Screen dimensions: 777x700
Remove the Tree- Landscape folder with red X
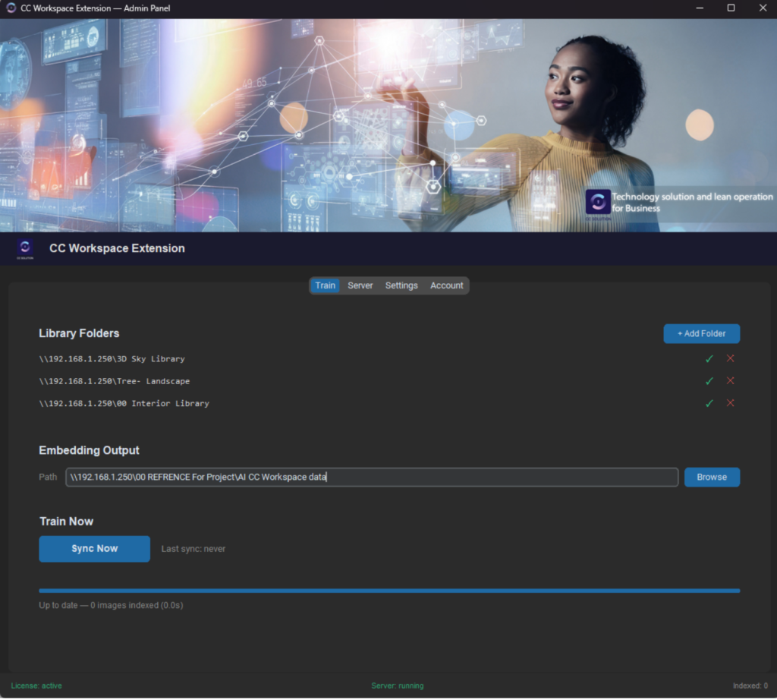pos(730,381)
